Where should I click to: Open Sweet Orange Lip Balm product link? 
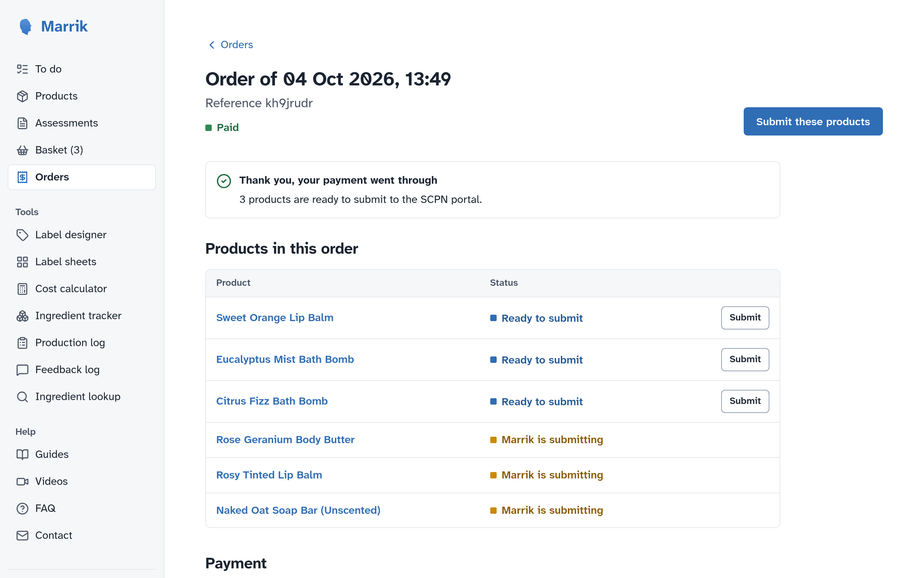(275, 318)
